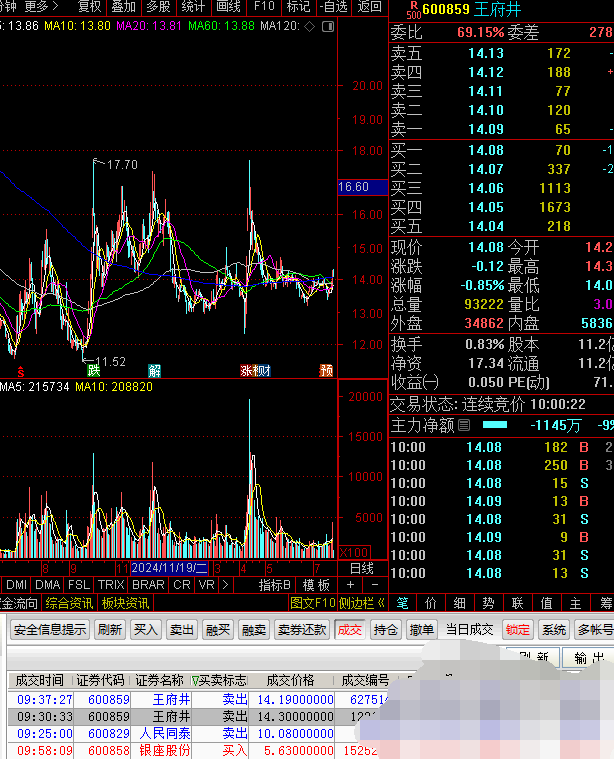Zoom in chart with the + button
The height and width of the screenshot is (759, 614).
click(x=350, y=585)
